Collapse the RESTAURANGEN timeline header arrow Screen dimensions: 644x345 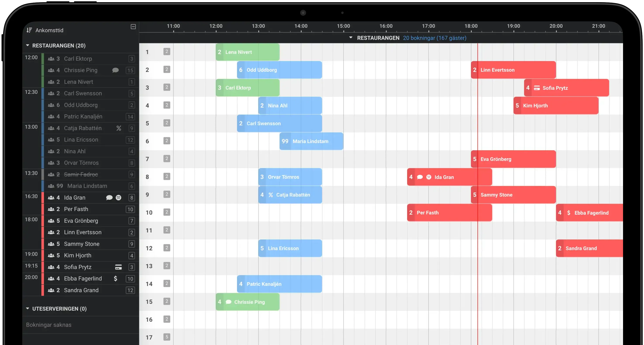351,38
